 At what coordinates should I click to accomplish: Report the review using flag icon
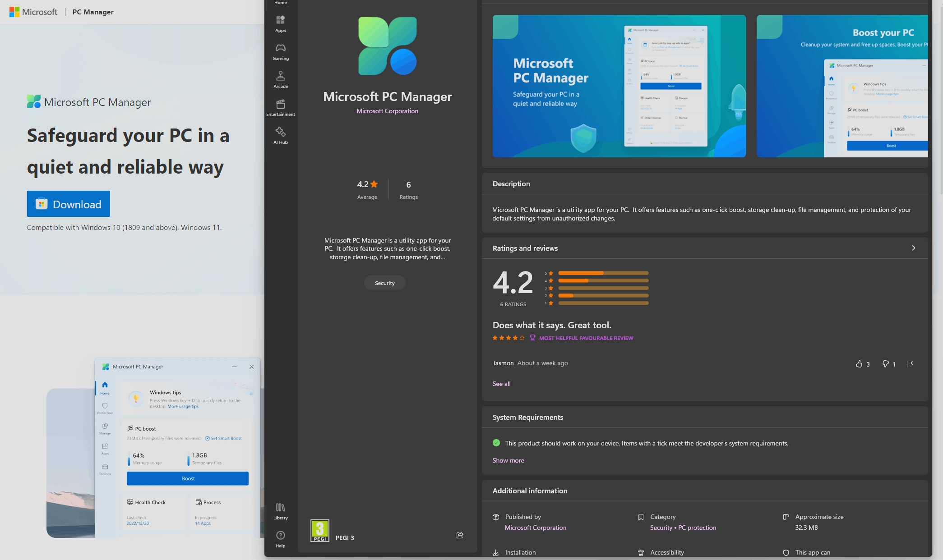pyautogui.click(x=910, y=364)
